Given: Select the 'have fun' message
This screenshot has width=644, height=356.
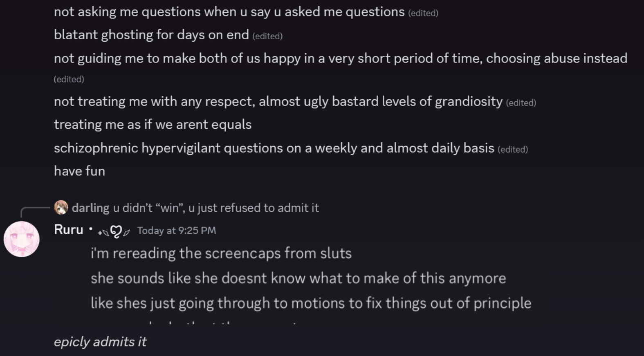Looking at the screenshot, I should click(x=80, y=171).
